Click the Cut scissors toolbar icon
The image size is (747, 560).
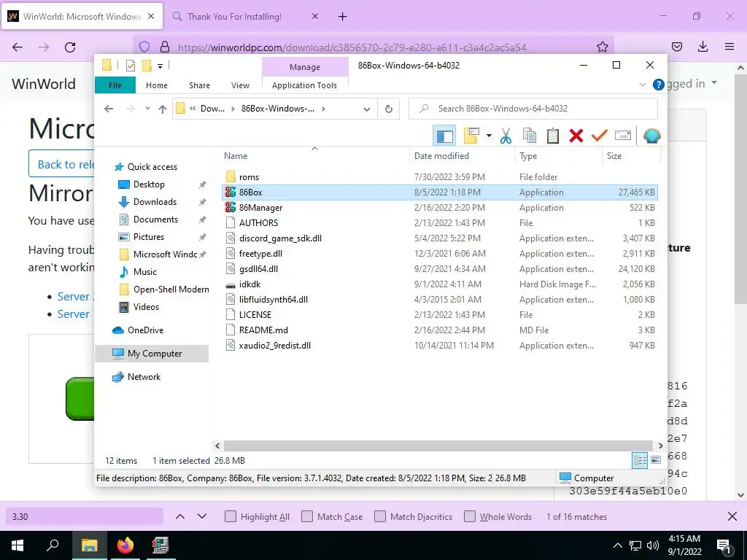click(x=506, y=136)
